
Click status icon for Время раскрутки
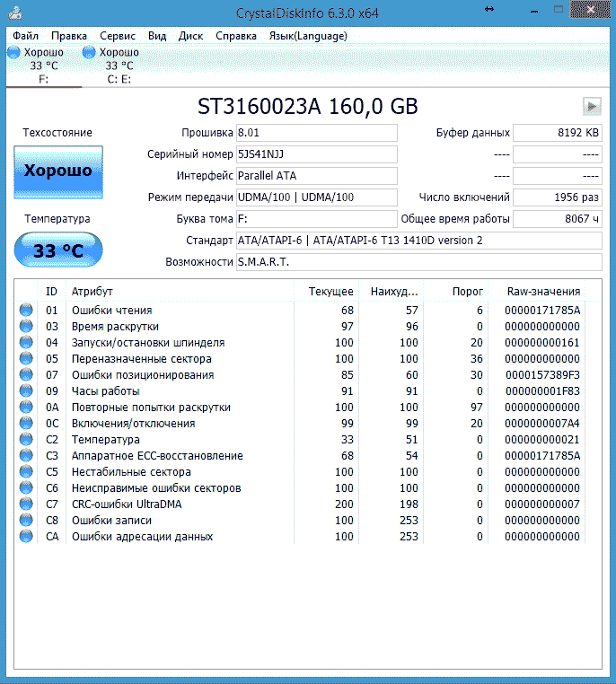click(x=26, y=326)
